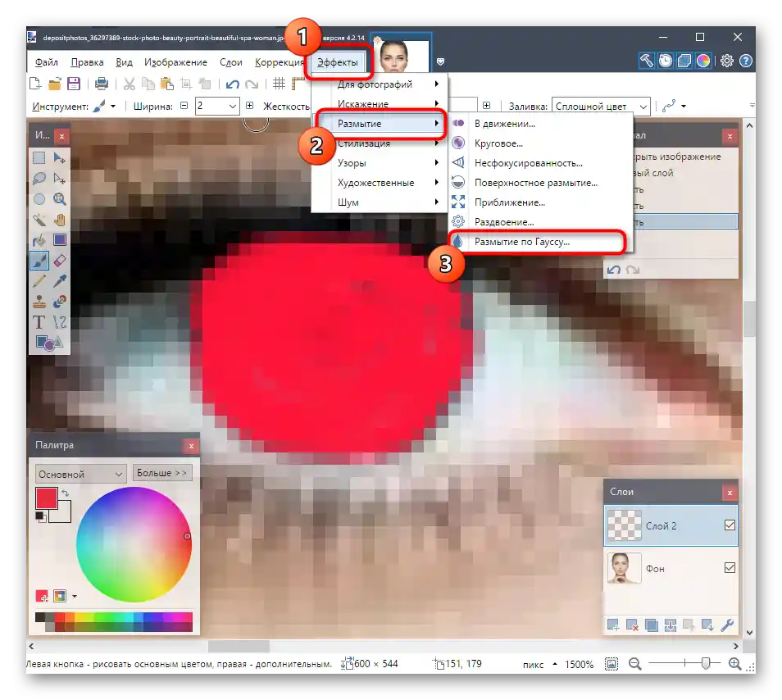Expand the palette options dropdown arrow

(75, 596)
